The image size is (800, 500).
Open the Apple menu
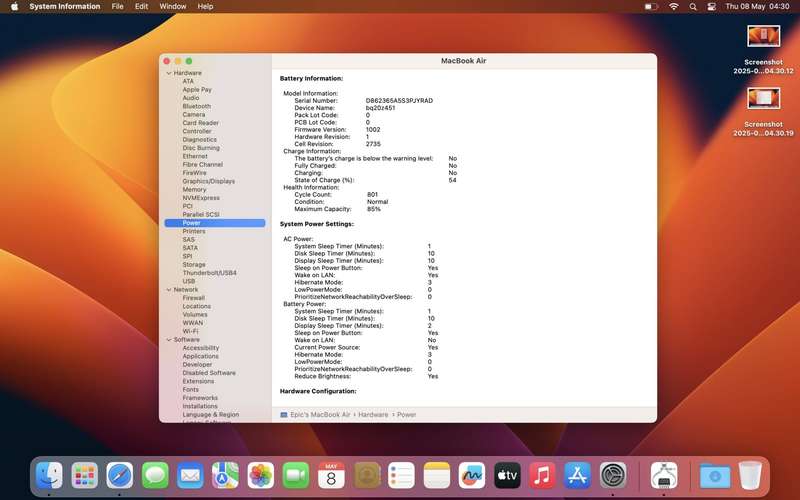coord(14,7)
